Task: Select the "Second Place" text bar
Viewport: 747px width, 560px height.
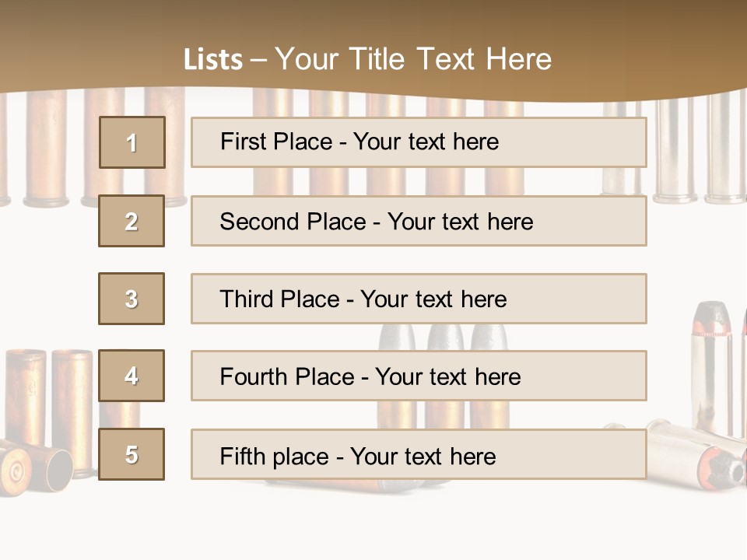Action: 419,221
